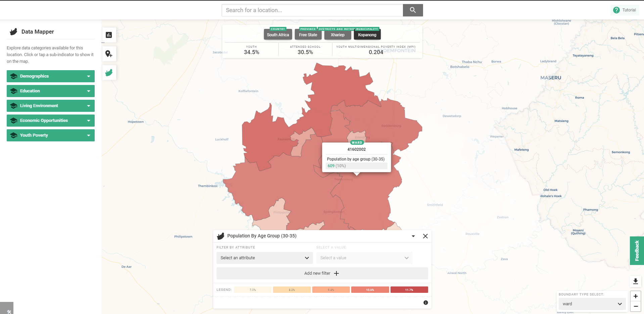Select the add location pin tool
644x314 pixels.
pyautogui.click(x=109, y=54)
